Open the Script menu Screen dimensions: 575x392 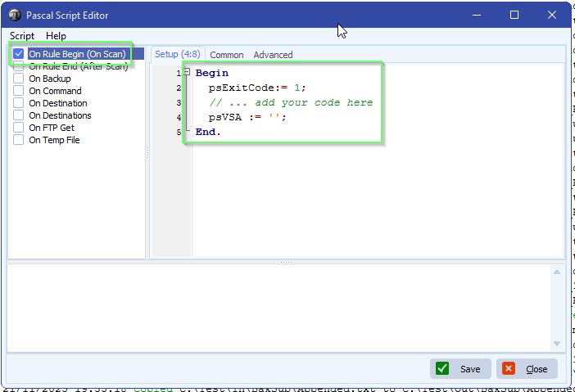tap(22, 36)
